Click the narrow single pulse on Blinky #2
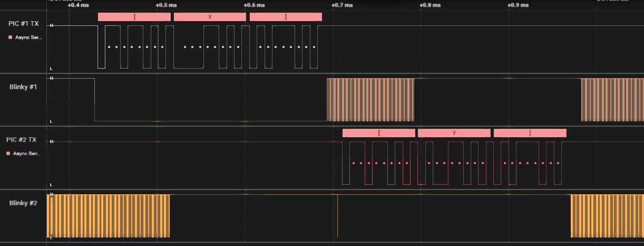Viewport: 644px width, 246px height. pyautogui.click(x=337, y=216)
